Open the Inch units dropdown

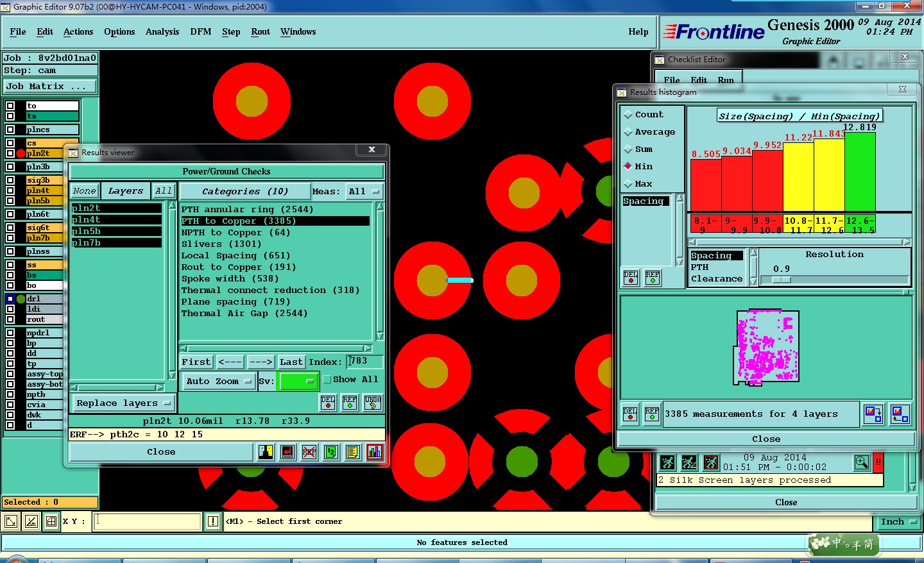coord(898,522)
